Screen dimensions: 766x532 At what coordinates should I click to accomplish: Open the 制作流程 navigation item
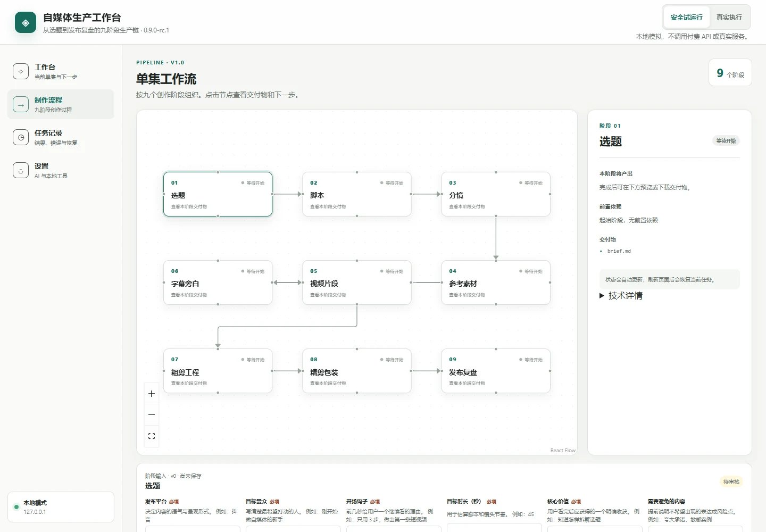click(x=61, y=104)
